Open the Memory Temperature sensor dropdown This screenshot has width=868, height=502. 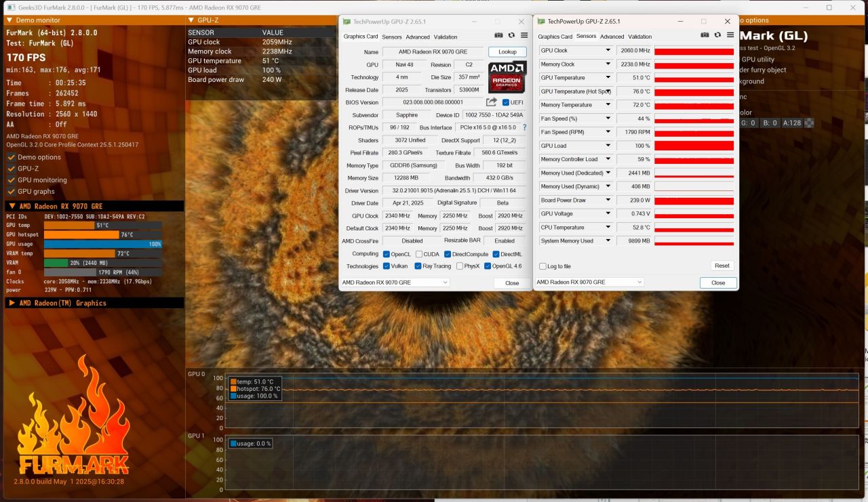click(608, 105)
